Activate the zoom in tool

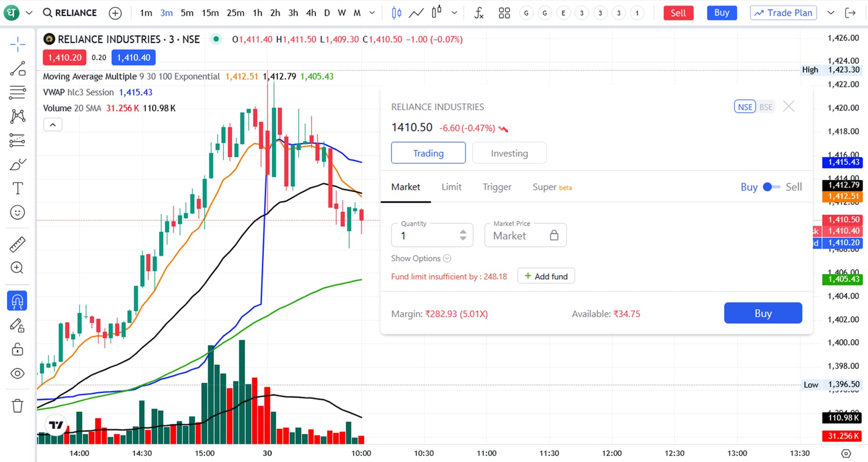coord(18,268)
